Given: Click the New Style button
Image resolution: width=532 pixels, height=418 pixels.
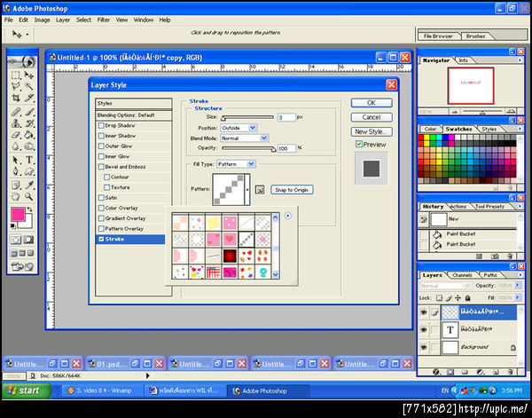Looking at the screenshot, I should coord(372,131).
